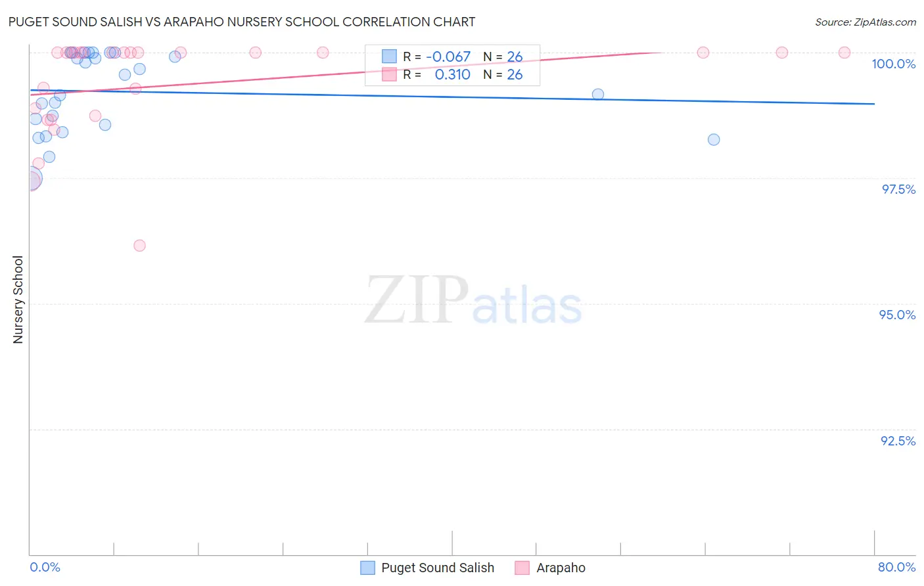Click the Nursery School axis label

[18, 300]
